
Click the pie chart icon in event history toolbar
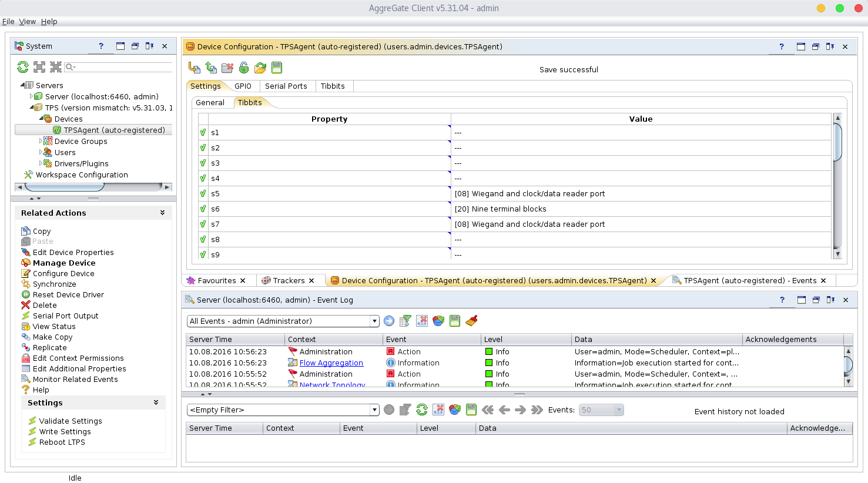pos(455,410)
